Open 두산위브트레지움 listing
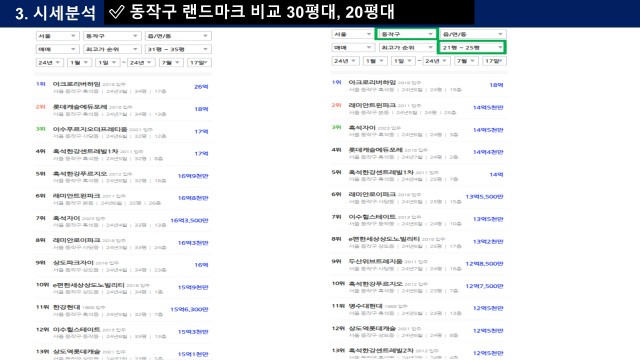Viewport: 640px width, 360px height. [375, 261]
